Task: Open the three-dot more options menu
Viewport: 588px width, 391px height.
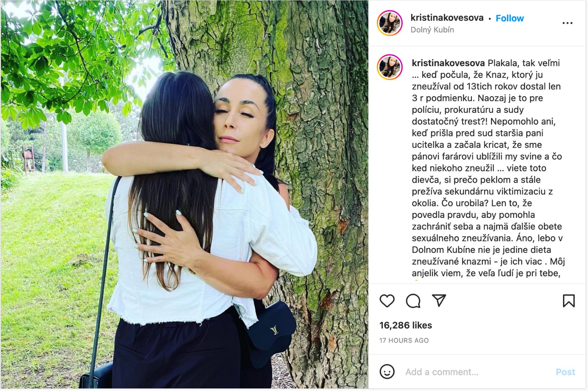Action: click(567, 23)
